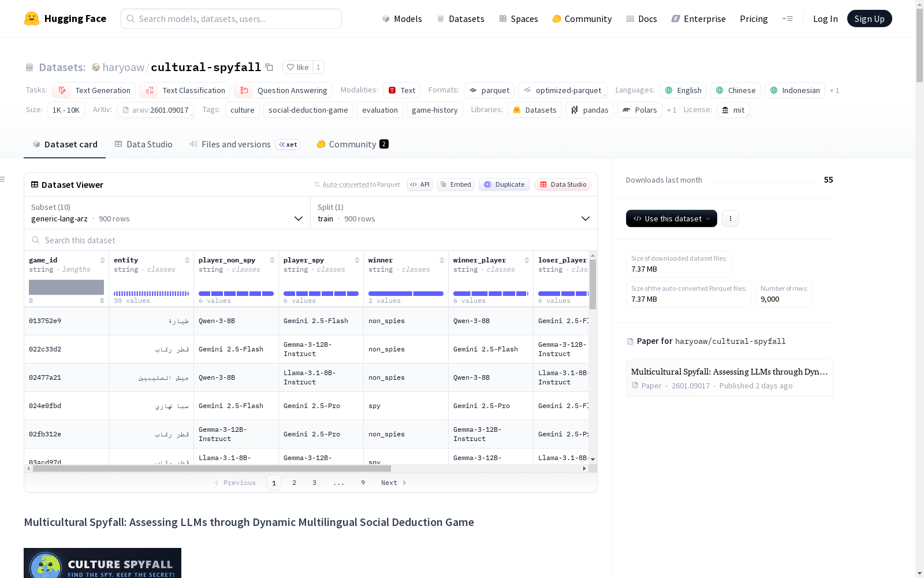
Task: Sort the winner_player column
Action: click(x=527, y=260)
